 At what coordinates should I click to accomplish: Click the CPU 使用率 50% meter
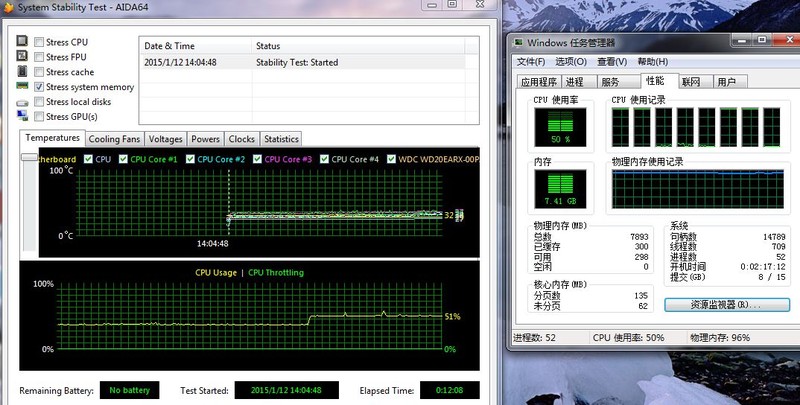click(x=560, y=127)
